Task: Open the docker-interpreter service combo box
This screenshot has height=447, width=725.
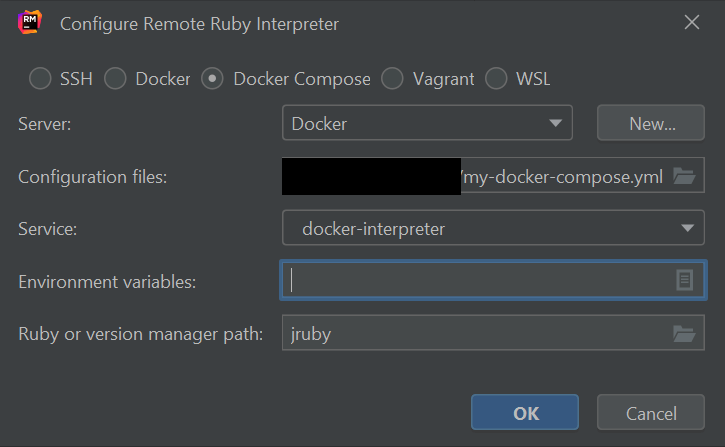Action: (x=480, y=229)
